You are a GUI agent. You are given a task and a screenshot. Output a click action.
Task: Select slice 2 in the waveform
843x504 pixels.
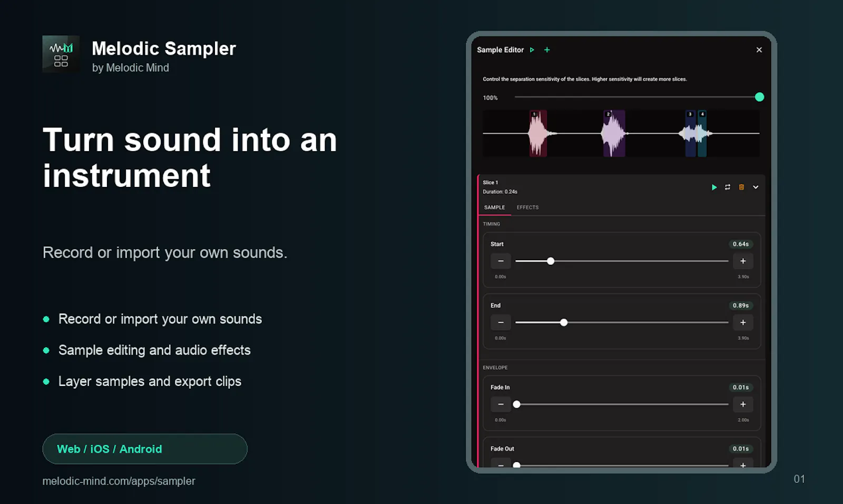pyautogui.click(x=614, y=133)
